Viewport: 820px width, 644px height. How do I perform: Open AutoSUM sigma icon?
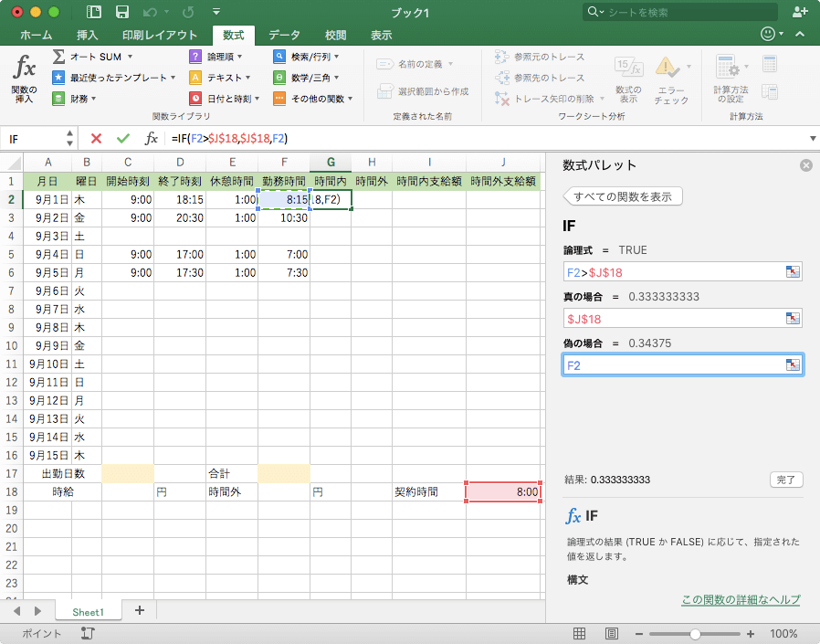(x=58, y=57)
